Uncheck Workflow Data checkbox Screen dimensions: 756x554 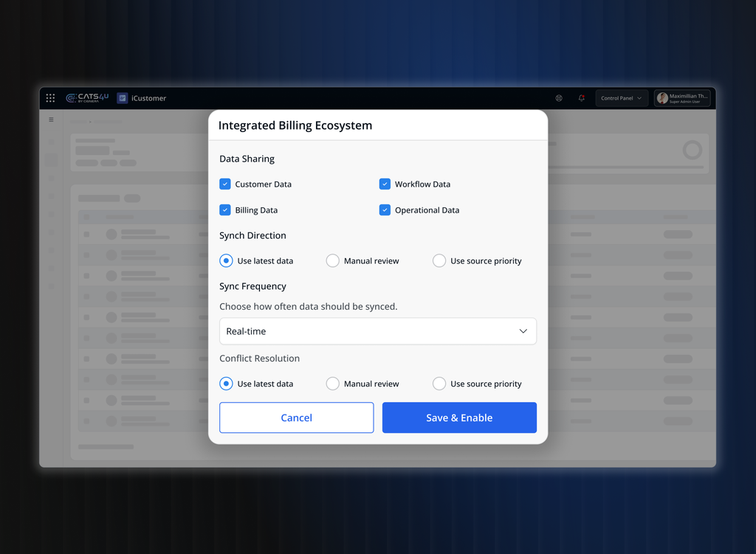pyautogui.click(x=385, y=184)
